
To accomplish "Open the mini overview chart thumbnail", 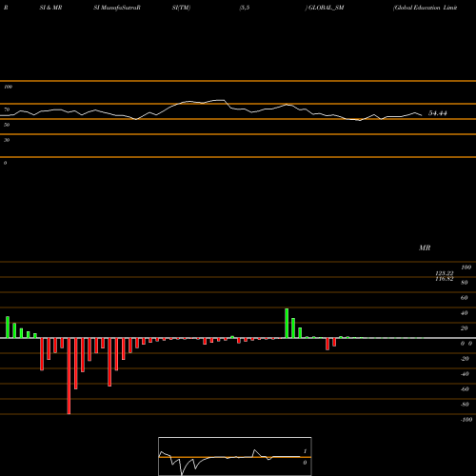I will click(x=235, y=456).
